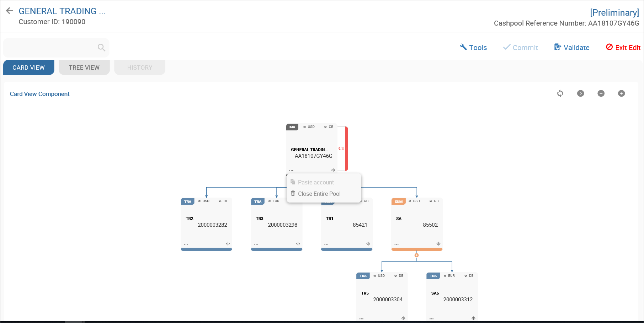This screenshot has height=323, width=644.
Task: Open the three-dot menu on TR3 card
Action: [x=256, y=244]
